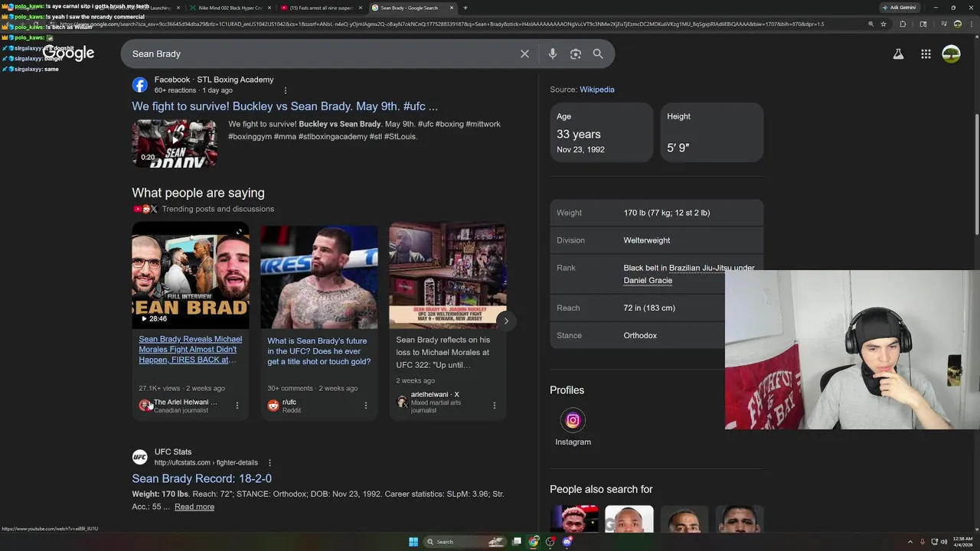The height and width of the screenshot is (551, 980).
Task: Open a new browser tab
Action: [465, 8]
